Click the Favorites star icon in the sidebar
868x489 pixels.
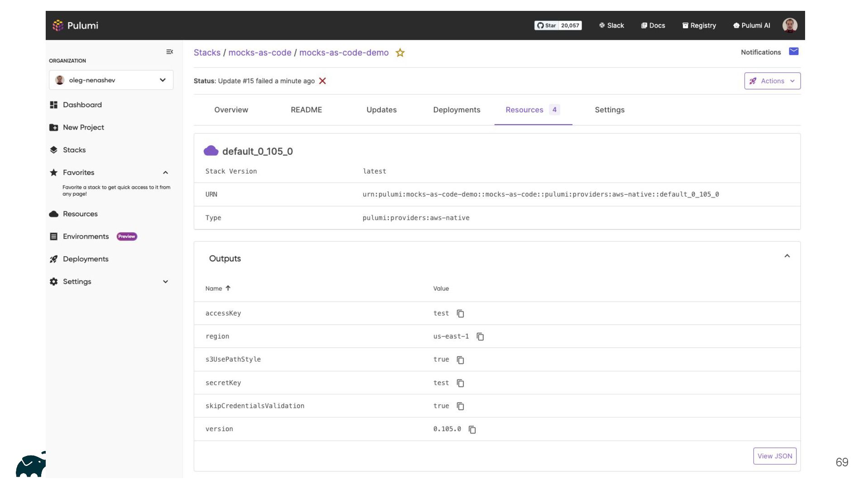tap(54, 173)
